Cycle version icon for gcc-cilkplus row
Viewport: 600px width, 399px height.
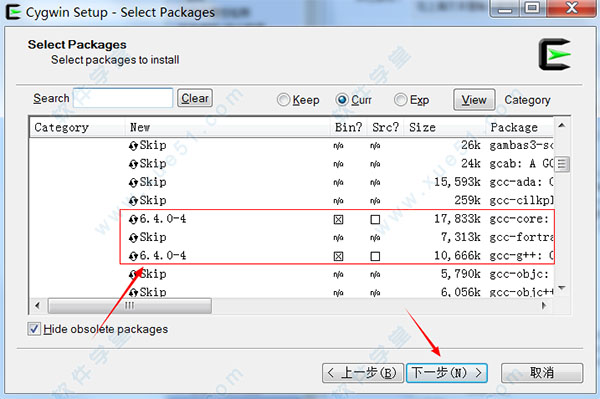click(133, 201)
